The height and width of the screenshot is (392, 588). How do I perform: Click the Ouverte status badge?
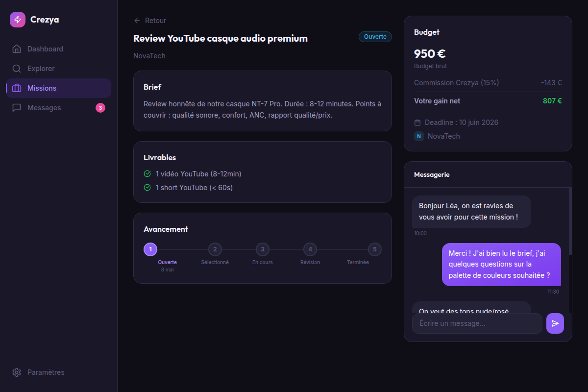pos(375,37)
